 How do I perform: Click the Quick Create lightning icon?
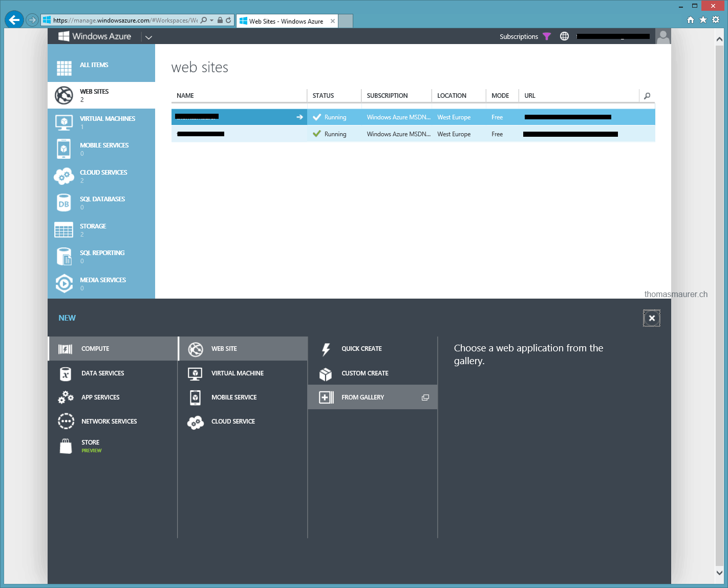(x=326, y=349)
